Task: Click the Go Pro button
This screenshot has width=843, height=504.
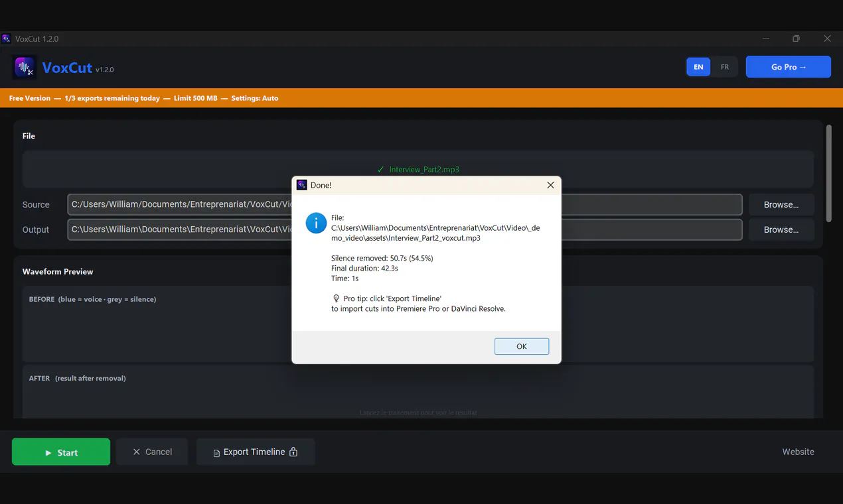Action: (789, 67)
